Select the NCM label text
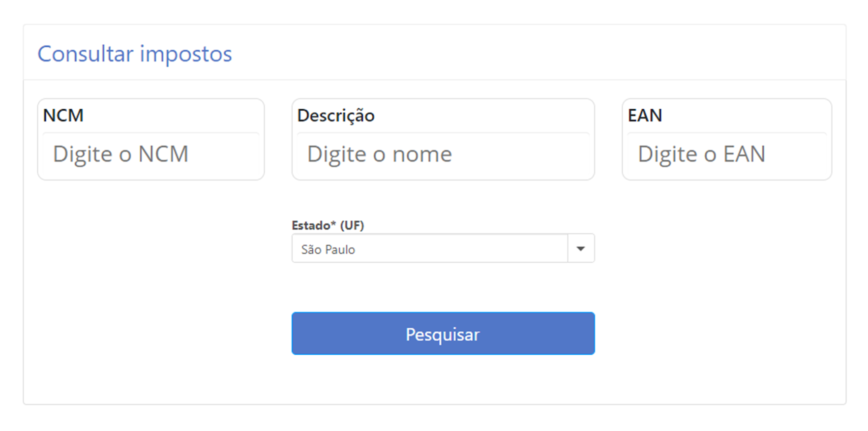This screenshot has height=431, width=868. (x=63, y=116)
